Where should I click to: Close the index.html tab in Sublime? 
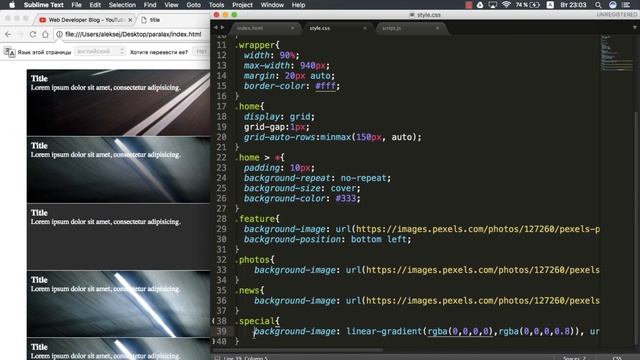(x=293, y=28)
